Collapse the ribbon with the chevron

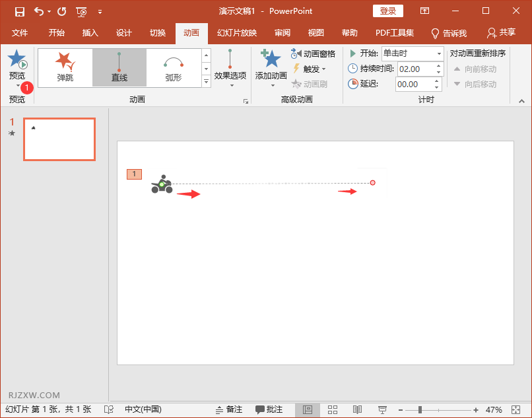tap(522, 101)
